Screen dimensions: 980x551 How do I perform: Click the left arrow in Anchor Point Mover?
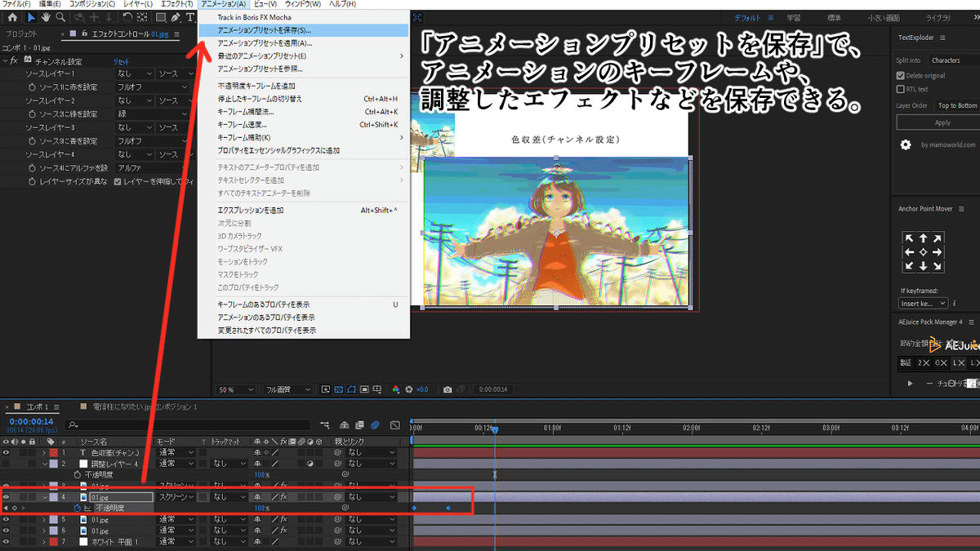(x=909, y=252)
